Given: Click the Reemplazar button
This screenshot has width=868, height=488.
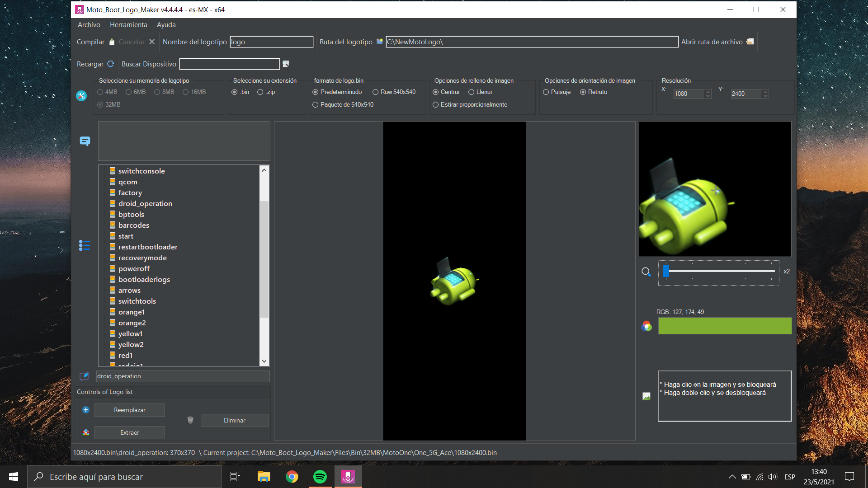Looking at the screenshot, I should click(129, 410).
